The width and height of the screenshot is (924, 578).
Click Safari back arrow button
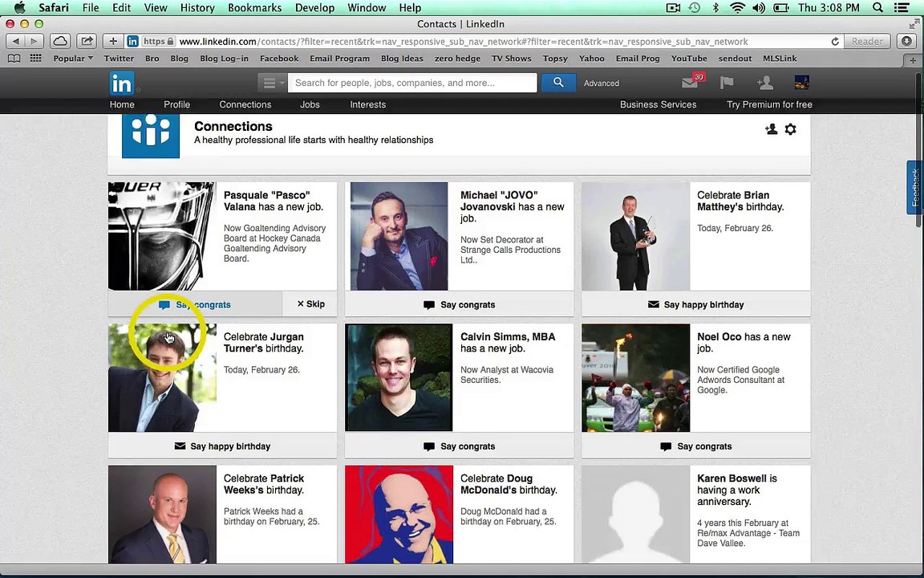(16, 41)
